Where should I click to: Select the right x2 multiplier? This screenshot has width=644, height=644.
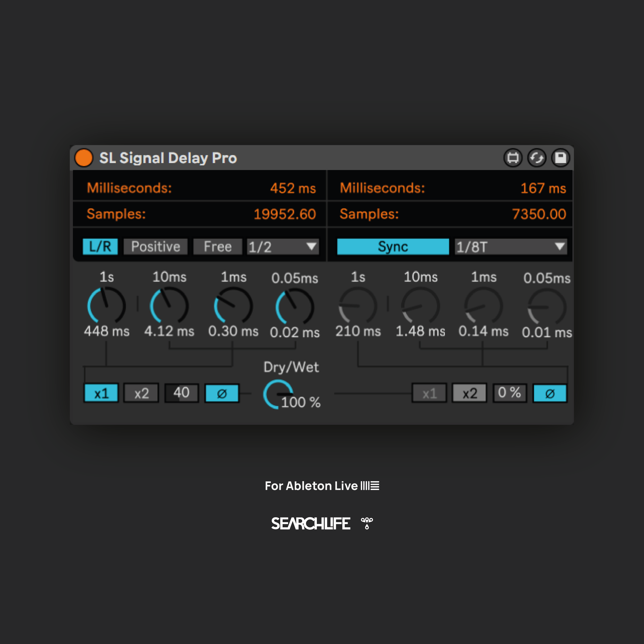click(469, 393)
